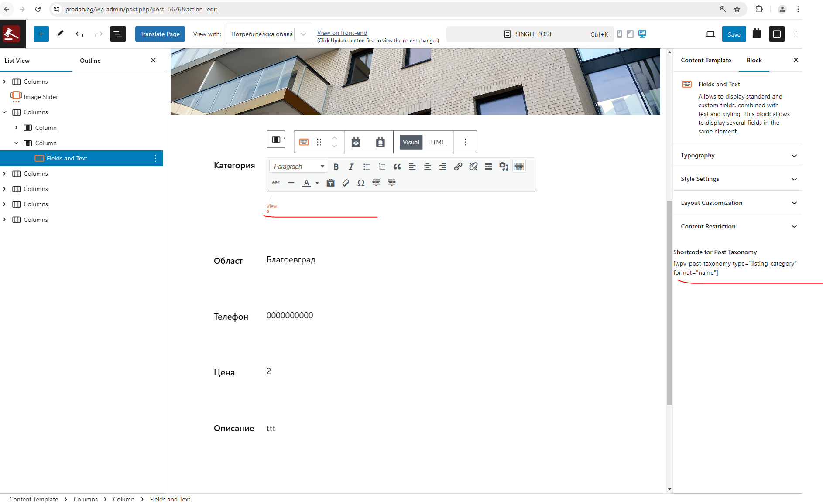This screenshot has width=823, height=504.
Task: Select phone preview device icon
Action: click(620, 34)
